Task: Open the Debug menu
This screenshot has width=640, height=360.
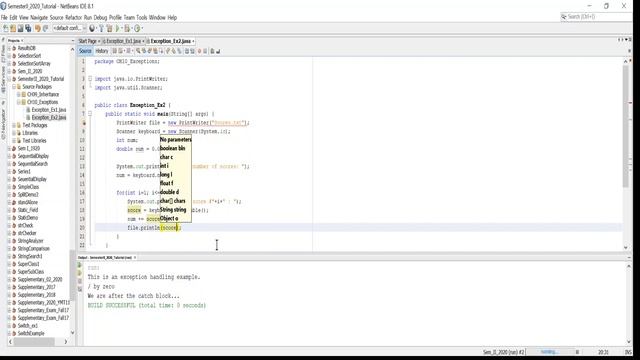Action: point(100,18)
